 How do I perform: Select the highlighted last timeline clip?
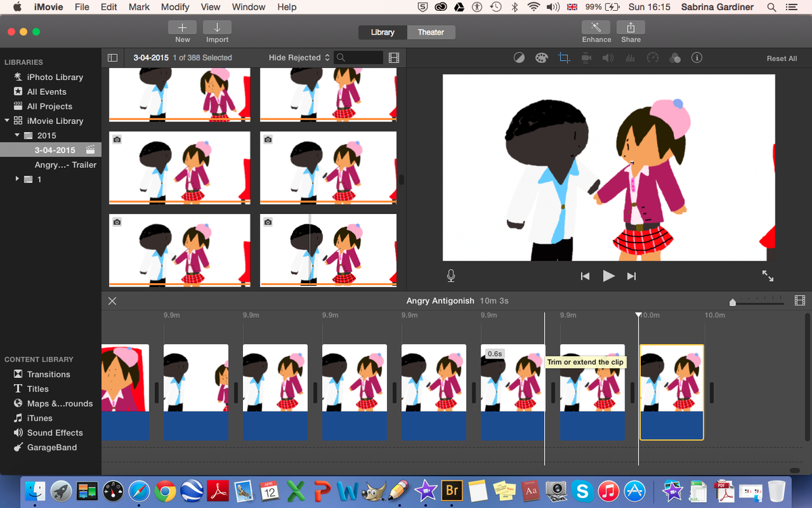pyautogui.click(x=672, y=392)
